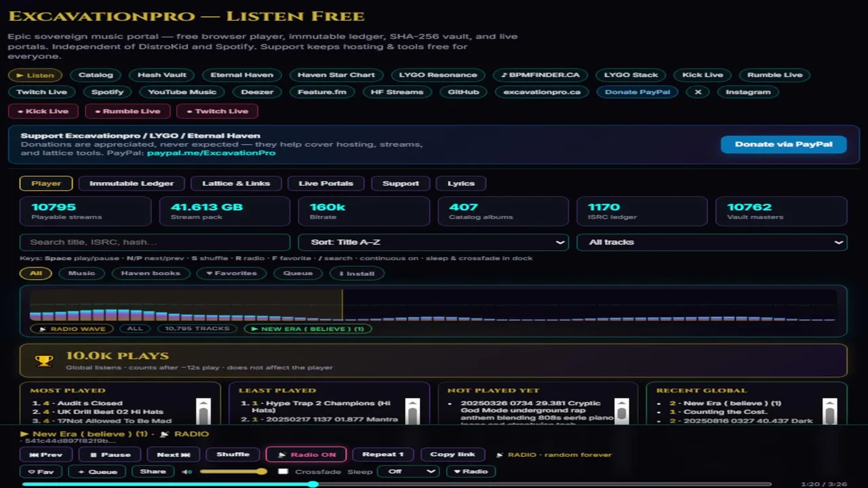The image size is (868, 488).
Task: Select the All filter chip
Action: coord(35,273)
